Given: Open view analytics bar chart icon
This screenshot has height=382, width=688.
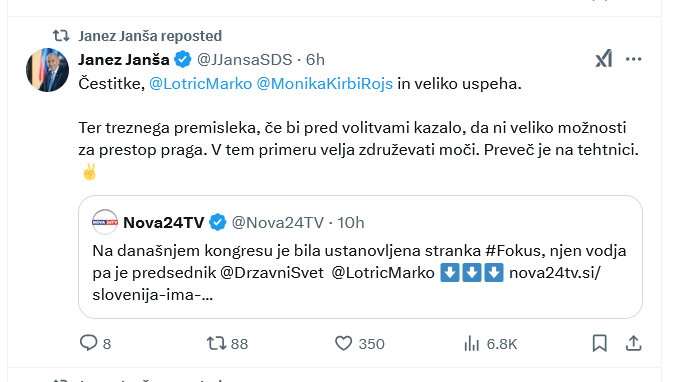Looking at the screenshot, I should click(472, 343).
